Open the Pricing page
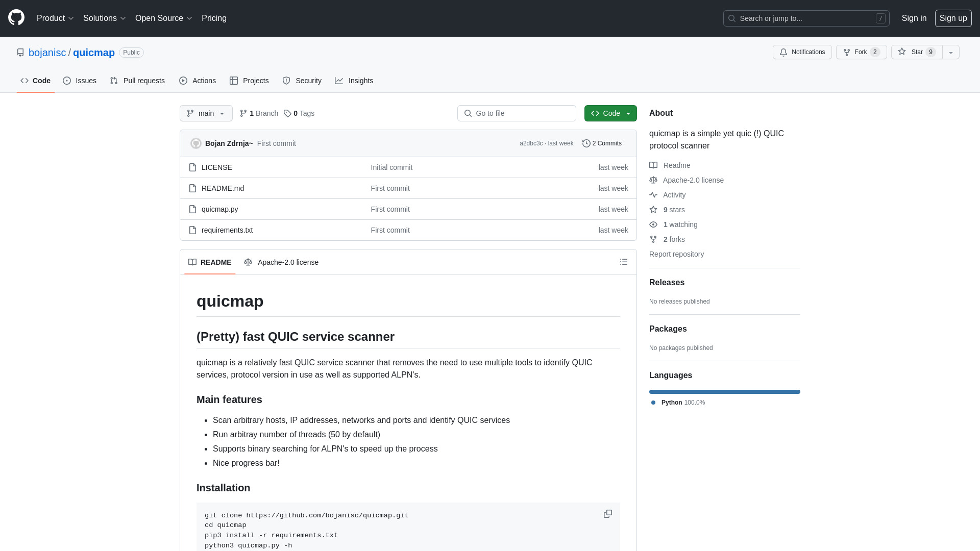The width and height of the screenshot is (980, 551). click(214, 18)
